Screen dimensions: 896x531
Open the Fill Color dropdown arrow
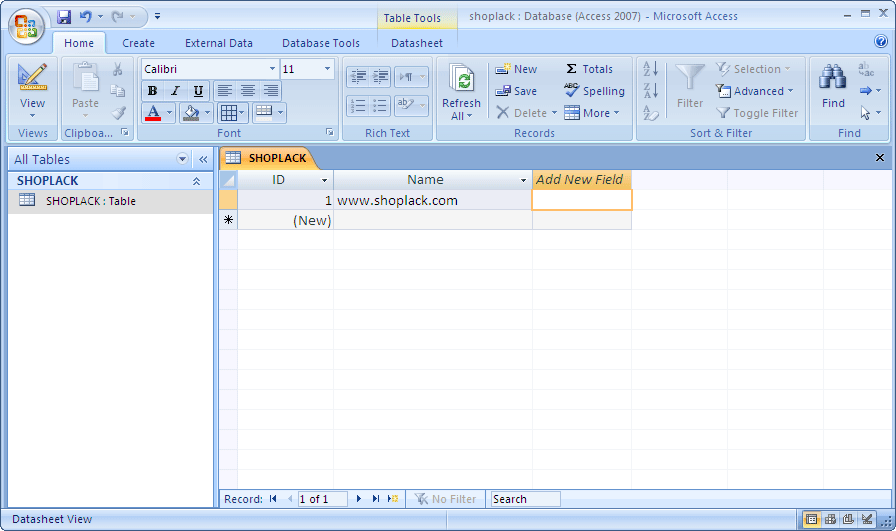point(207,113)
